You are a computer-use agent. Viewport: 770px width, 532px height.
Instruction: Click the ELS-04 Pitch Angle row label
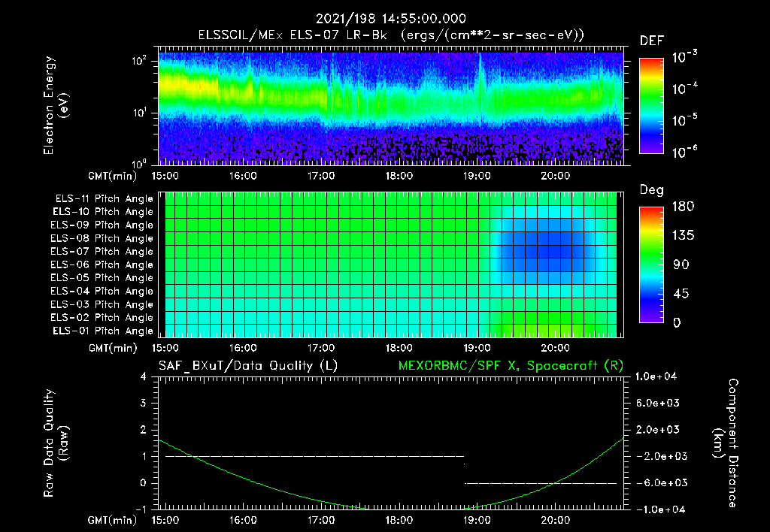point(102,291)
